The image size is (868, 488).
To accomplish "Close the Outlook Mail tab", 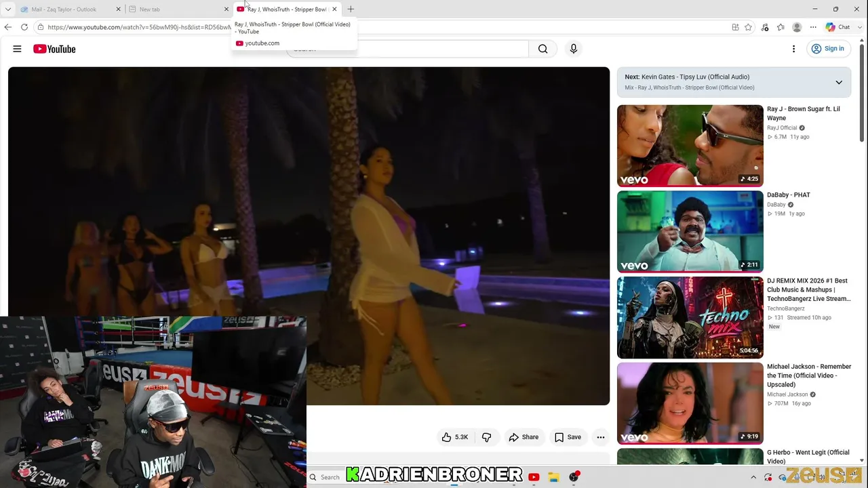I will click(x=118, y=9).
